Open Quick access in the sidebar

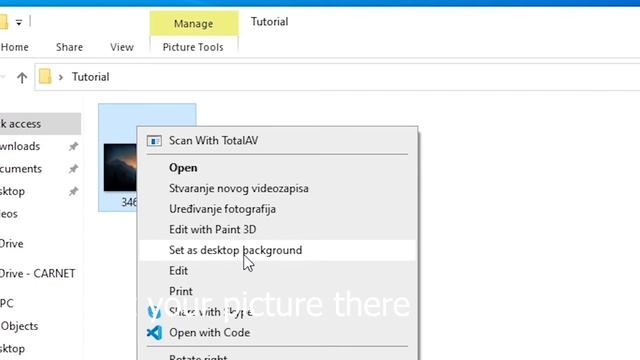(x=40, y=124)
